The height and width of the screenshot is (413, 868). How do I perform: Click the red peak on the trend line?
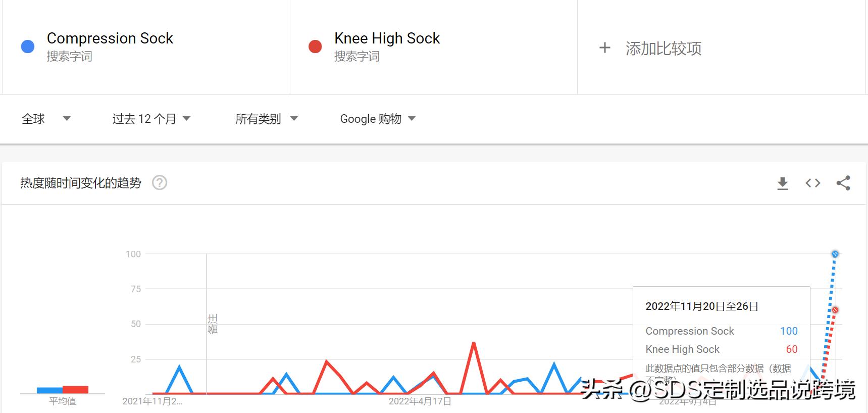[474, 343]
